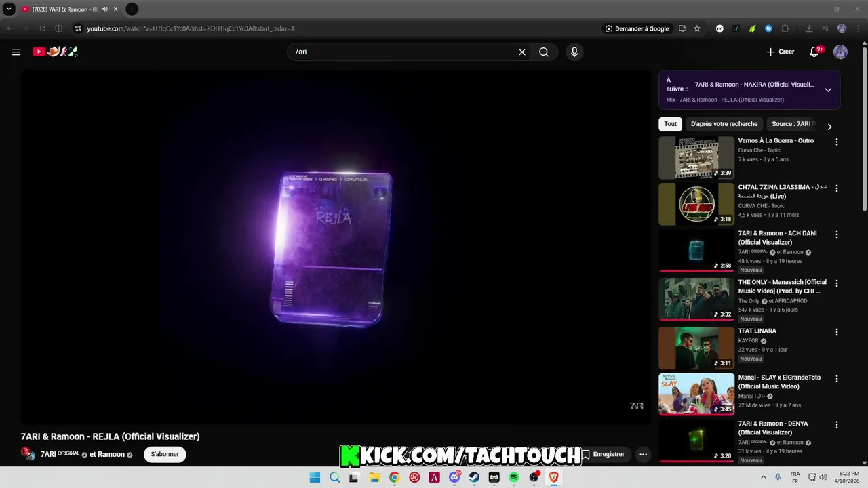Open Vamos À La Guerra - Outro thumbnail
Viewport: 868px width, 488px height.
[x=696, y=157]
